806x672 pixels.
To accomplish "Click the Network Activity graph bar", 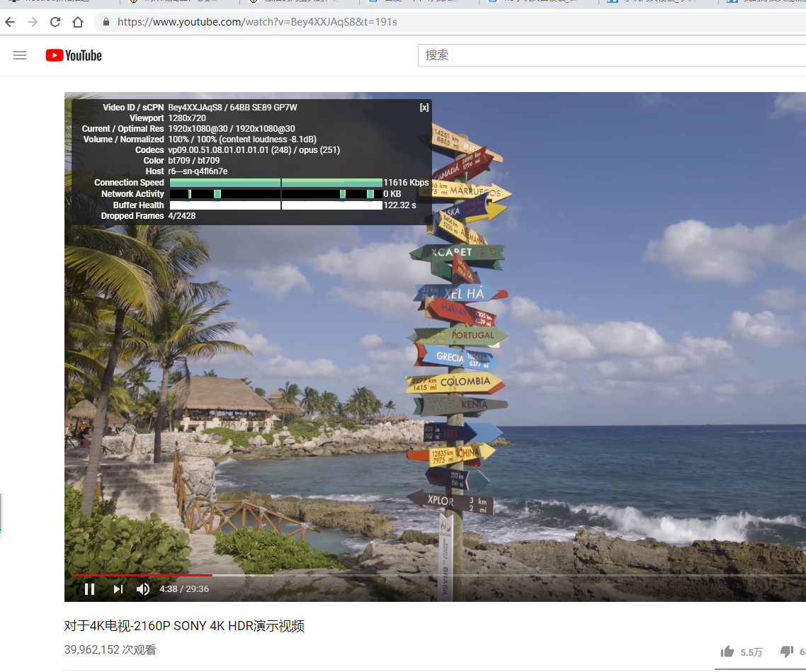I will (x=276, y=194).
